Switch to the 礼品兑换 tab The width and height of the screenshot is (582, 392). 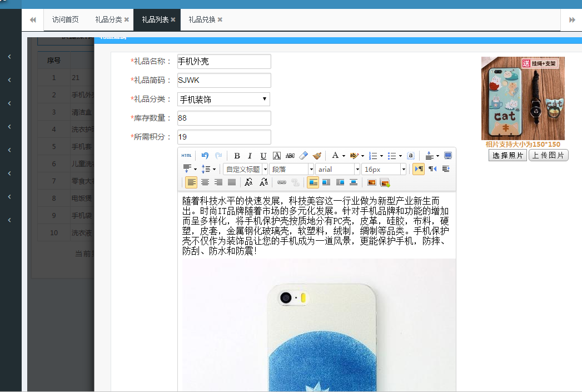pos(201,19)
